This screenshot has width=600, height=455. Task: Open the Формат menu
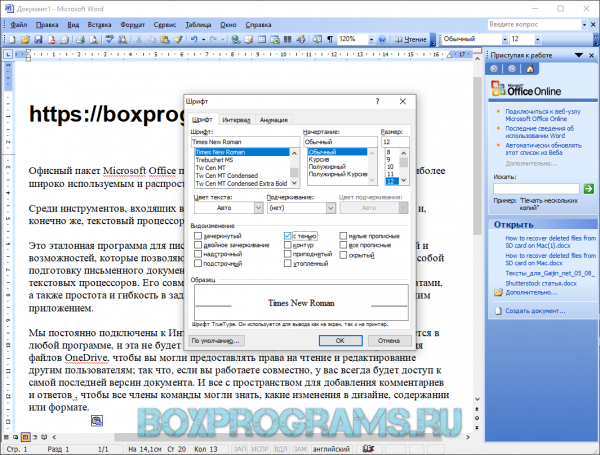pyautogui.click(x=133, y=25)
